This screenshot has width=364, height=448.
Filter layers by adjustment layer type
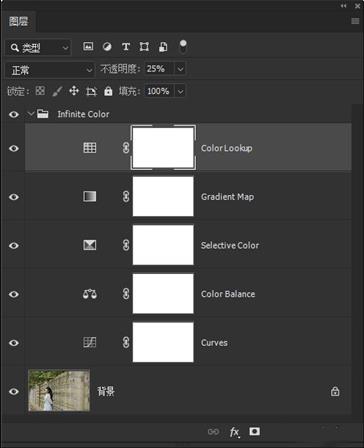point(107,47)
